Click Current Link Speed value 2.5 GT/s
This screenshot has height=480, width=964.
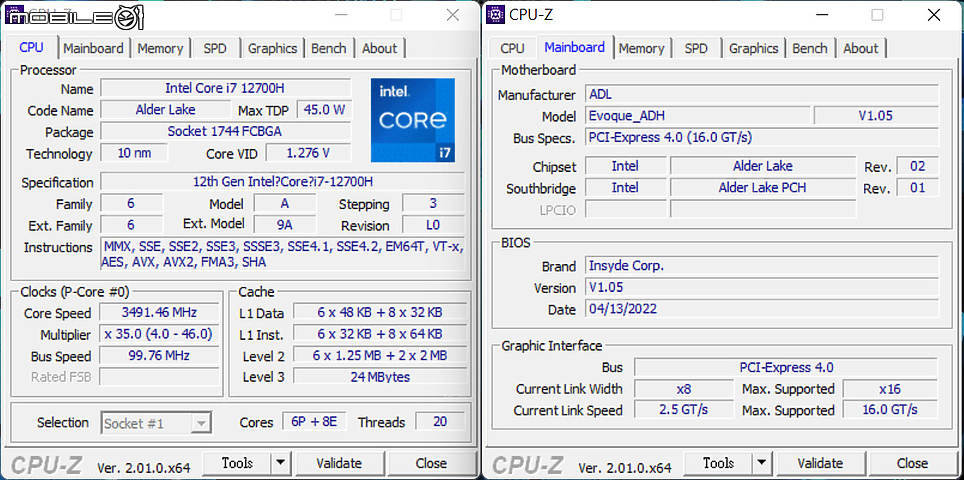click(x=684, y=409)
